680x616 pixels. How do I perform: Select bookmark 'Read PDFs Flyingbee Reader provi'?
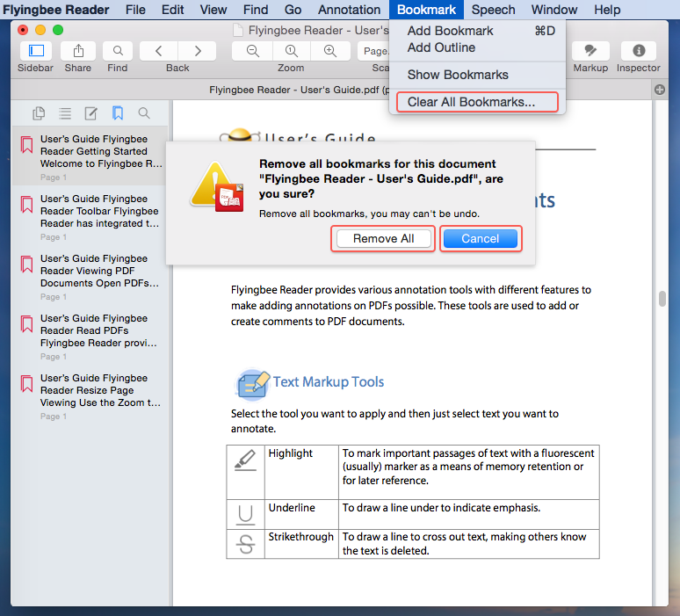tap(90, 337)
